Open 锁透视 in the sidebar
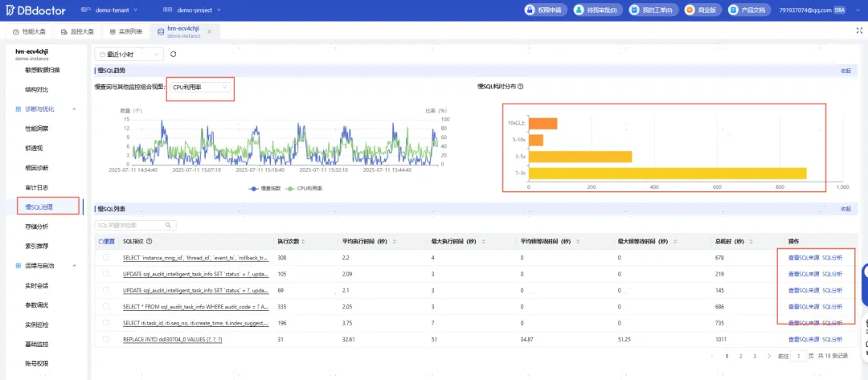This screenshot has width=868, height=380. click(x=34, y=149)
